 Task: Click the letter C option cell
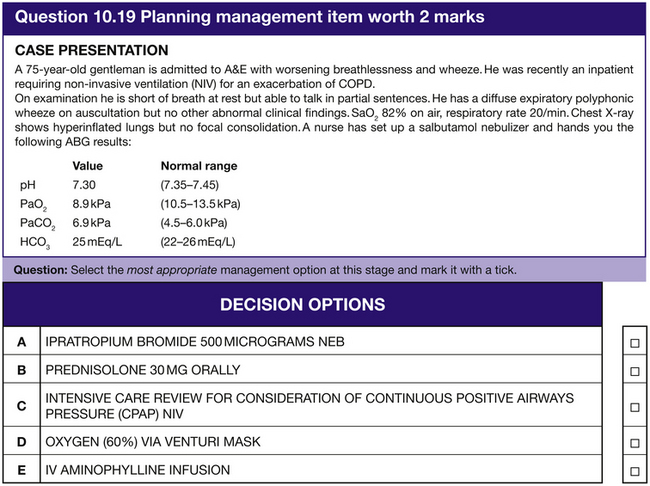21,405
